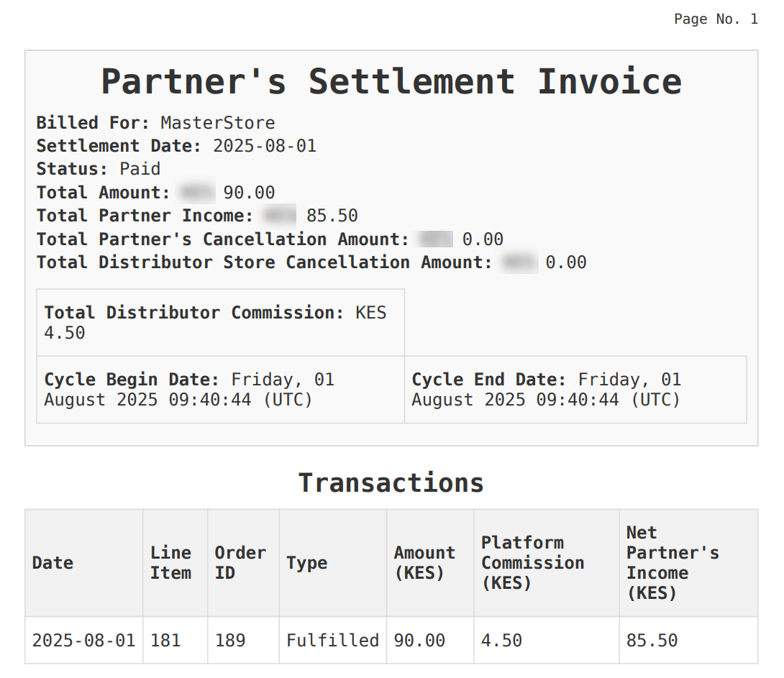Click the Total Amount 90.00 value

pyautogui.click(x=249, y=193)
